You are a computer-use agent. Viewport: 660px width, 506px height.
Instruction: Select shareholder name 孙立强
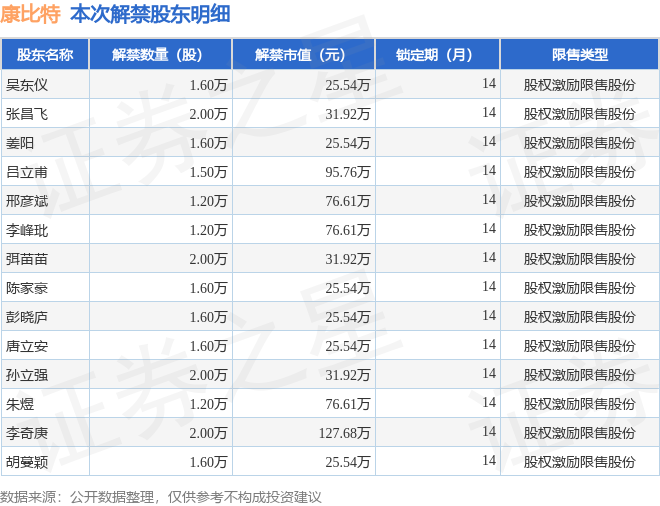[27, 375]
